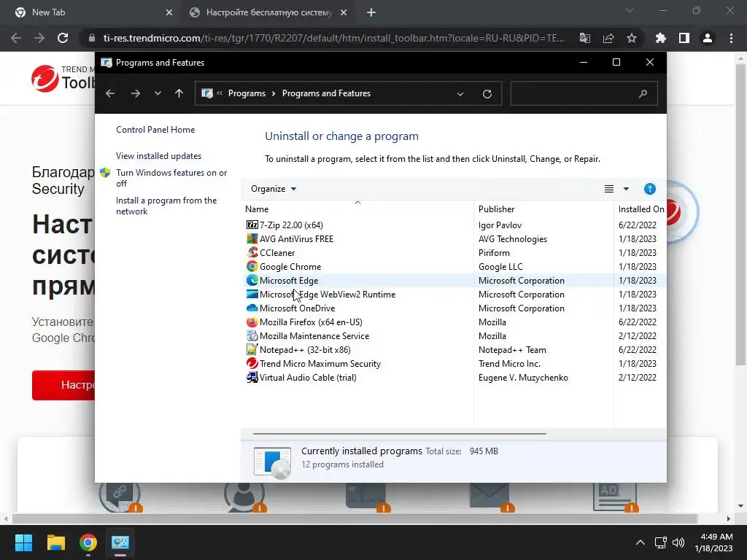This screenshot has width=747, height=560.
Task: Click the Chrome URL address bar
Action: 333,38
